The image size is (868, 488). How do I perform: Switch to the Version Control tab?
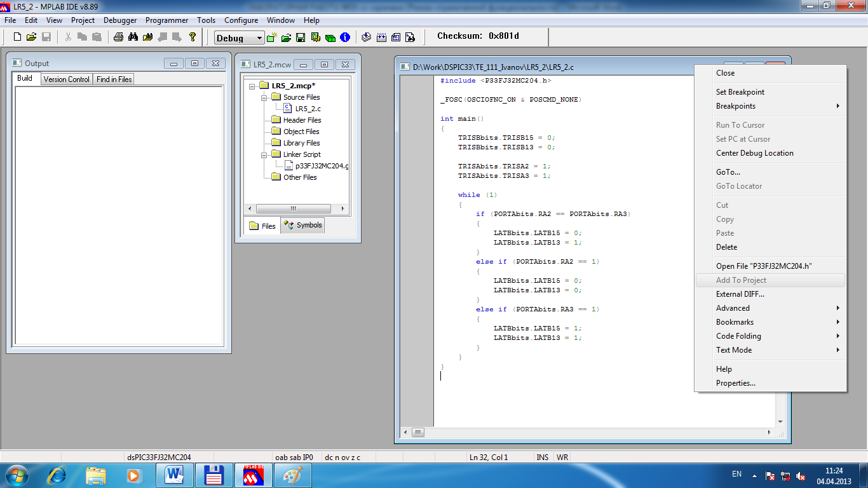(66, 79)
